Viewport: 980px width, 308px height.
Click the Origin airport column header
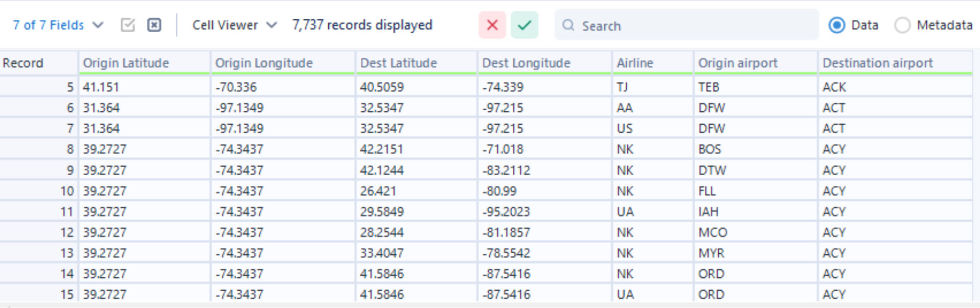pyautogui.click(x=738, y=63)
